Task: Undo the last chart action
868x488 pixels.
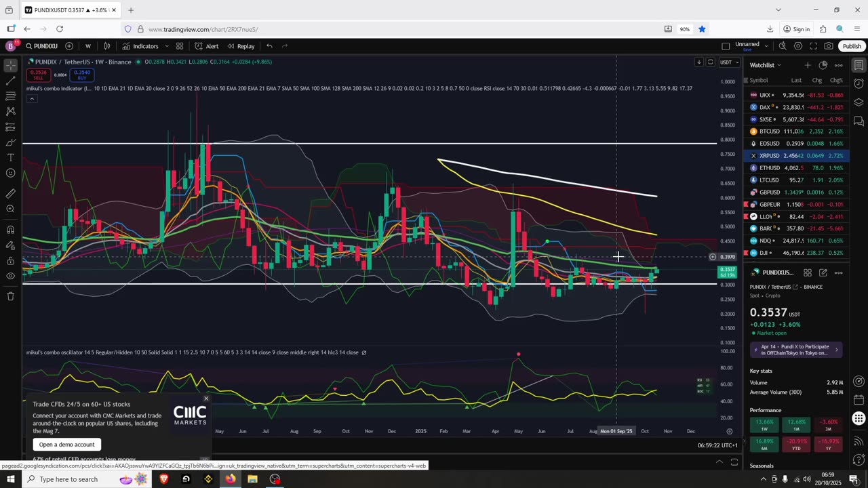Action: [x=269, y=46]
